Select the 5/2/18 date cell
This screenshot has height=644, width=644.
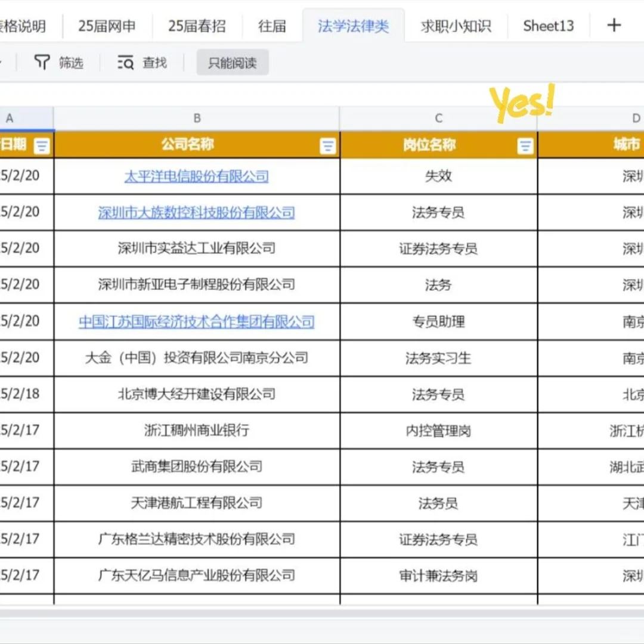(26, 394)
